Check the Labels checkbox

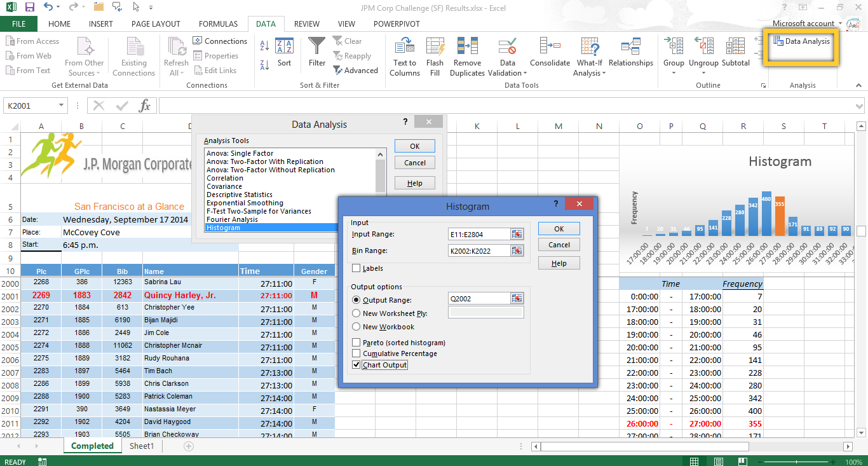tap(356, 268)
